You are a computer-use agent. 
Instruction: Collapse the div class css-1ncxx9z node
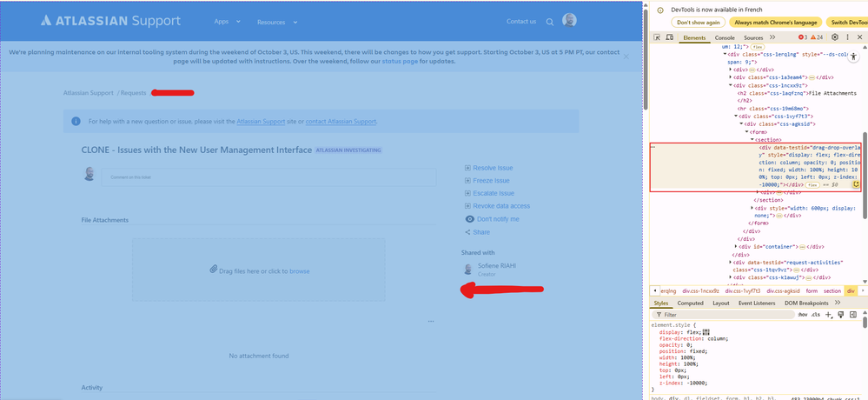pyautogui.click(x=731, y=86)
